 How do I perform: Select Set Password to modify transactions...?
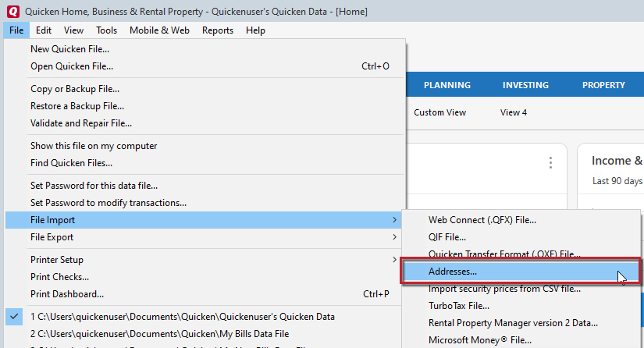(205, 203)
